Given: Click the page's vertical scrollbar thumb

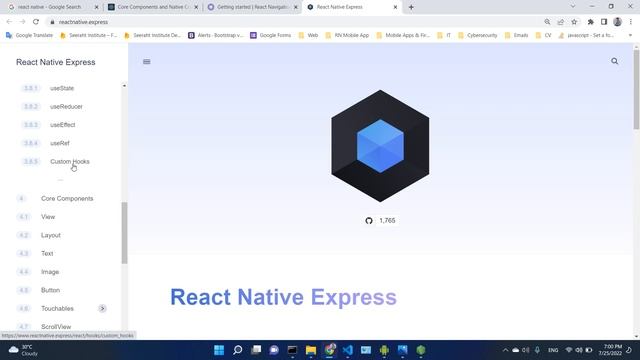Looking at the screenshot, I should tap(636, 90).
